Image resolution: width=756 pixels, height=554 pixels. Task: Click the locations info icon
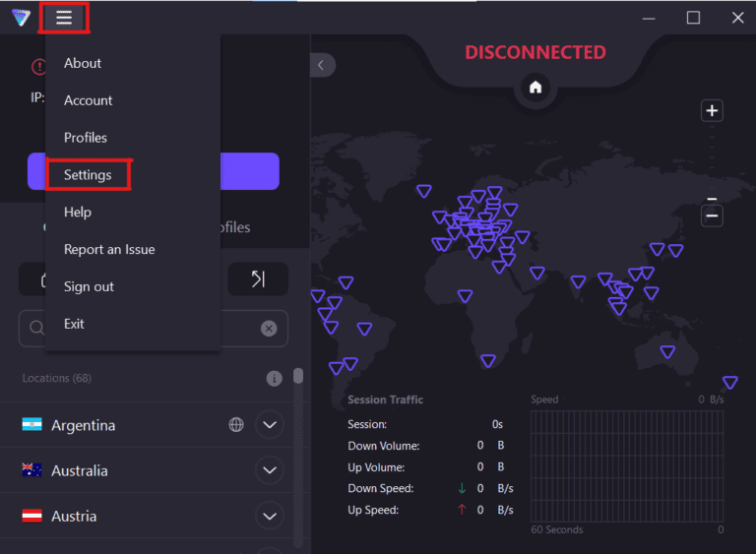pos(275,379)
